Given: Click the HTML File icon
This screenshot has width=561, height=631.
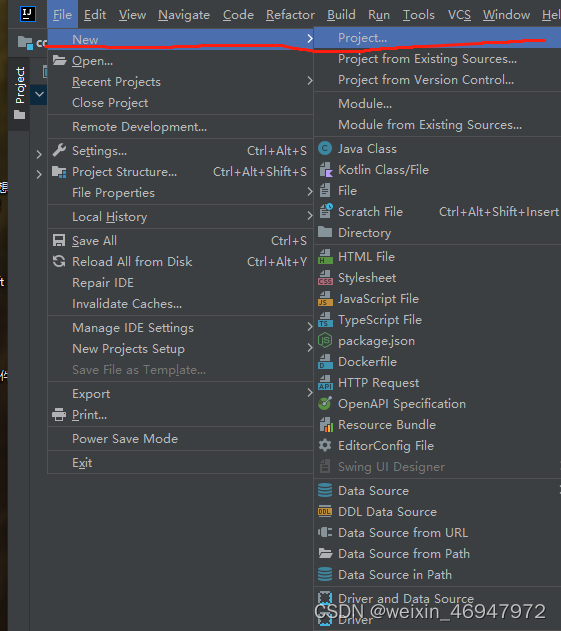Looking at the screenshot, I should (x=325, y=256).
